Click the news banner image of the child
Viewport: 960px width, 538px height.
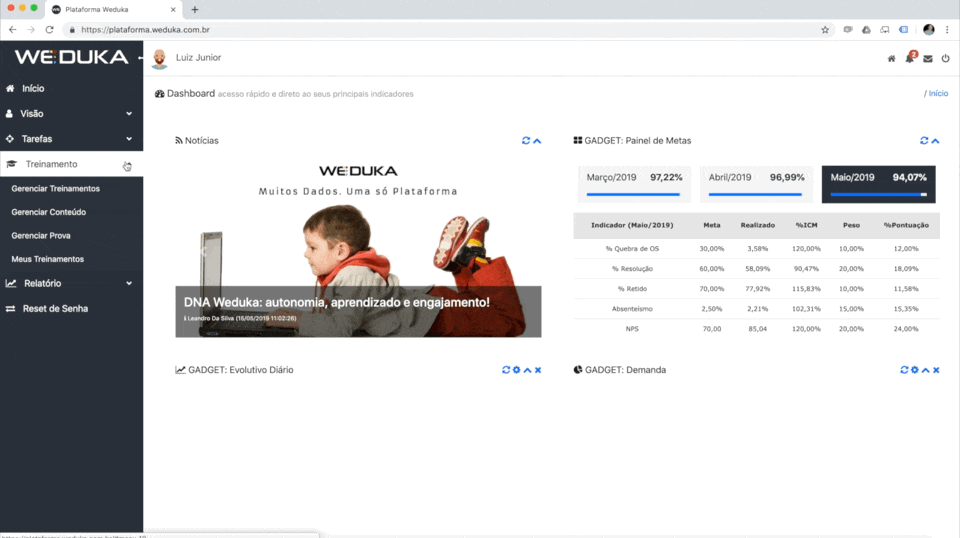click(358, 250)
